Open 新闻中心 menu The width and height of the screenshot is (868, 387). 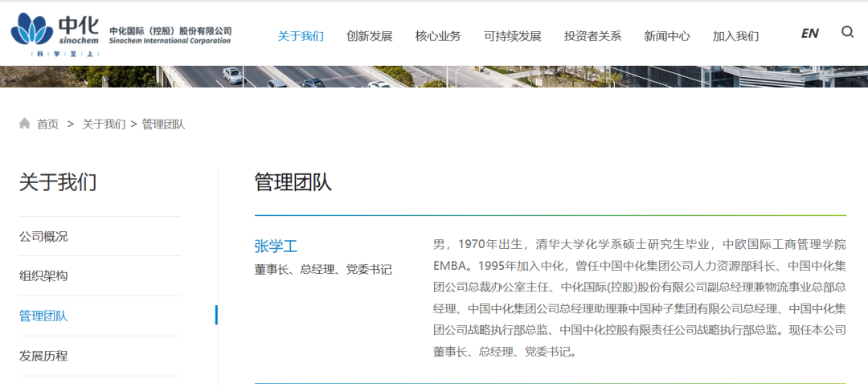click(667, 36)
